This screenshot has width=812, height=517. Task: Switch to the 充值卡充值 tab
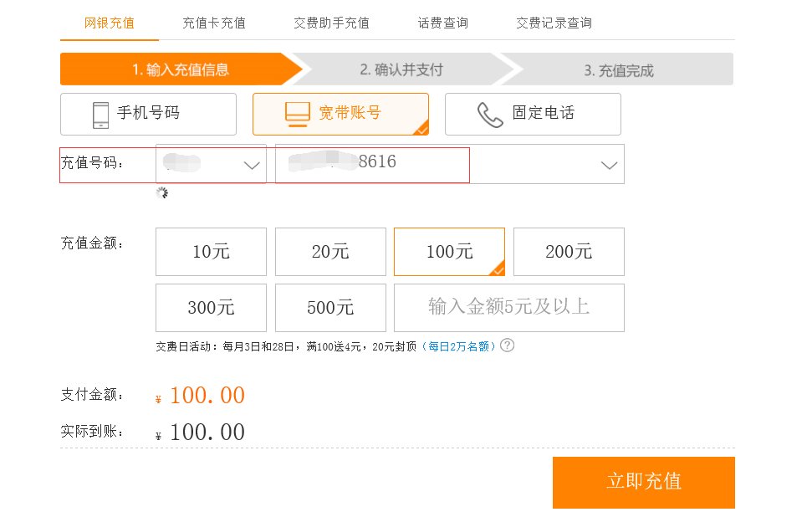point(213,23)
